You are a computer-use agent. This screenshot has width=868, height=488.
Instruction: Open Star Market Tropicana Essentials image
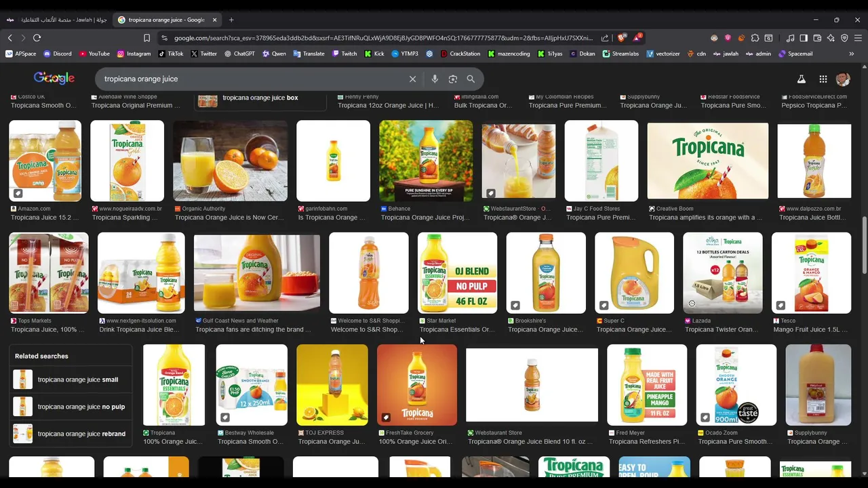pos(457,272)
